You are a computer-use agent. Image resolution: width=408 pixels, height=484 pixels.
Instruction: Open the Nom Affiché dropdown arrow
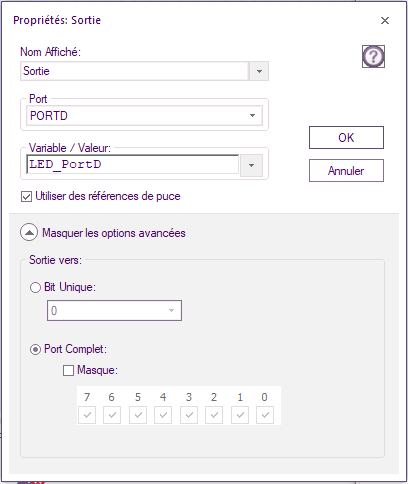pyautogui.click(x=259, y=71)
